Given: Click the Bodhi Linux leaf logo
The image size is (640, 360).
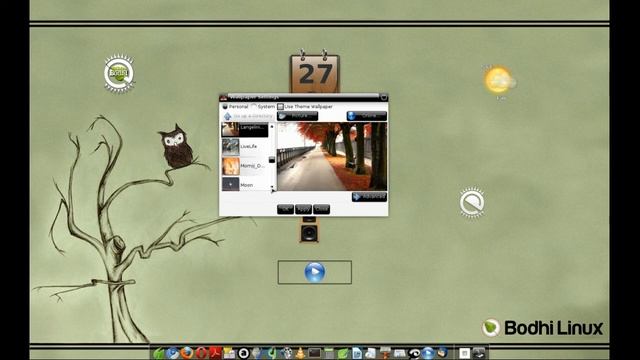Looking at the screenshot, I should click(x=491, y=327).
